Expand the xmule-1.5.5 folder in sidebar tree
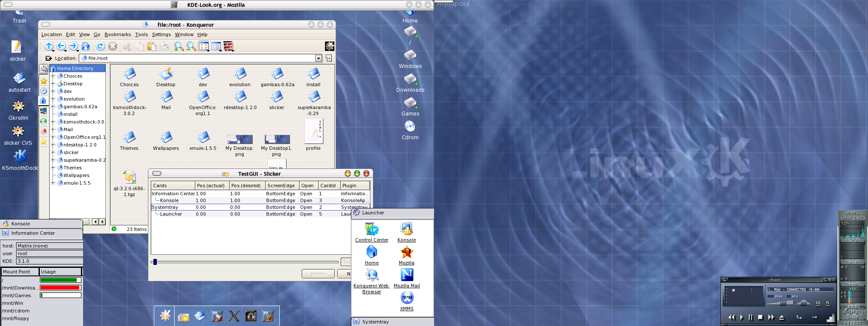Image resolution: width=868 pixels, height=326 pixels. click(x=53, y=183)
